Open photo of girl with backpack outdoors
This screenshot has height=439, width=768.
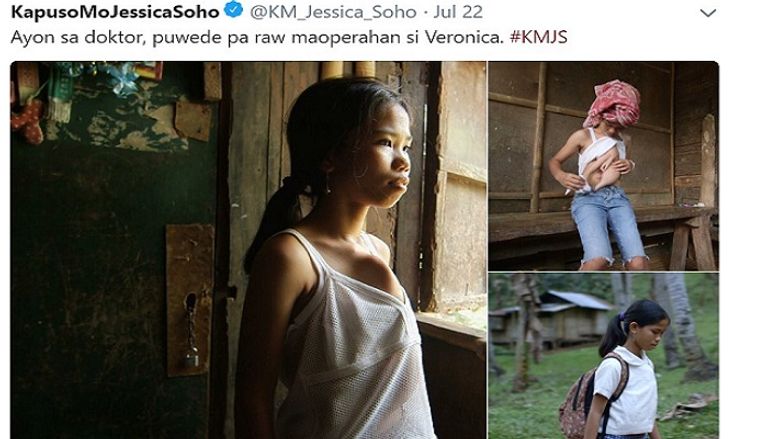point(603,356)
